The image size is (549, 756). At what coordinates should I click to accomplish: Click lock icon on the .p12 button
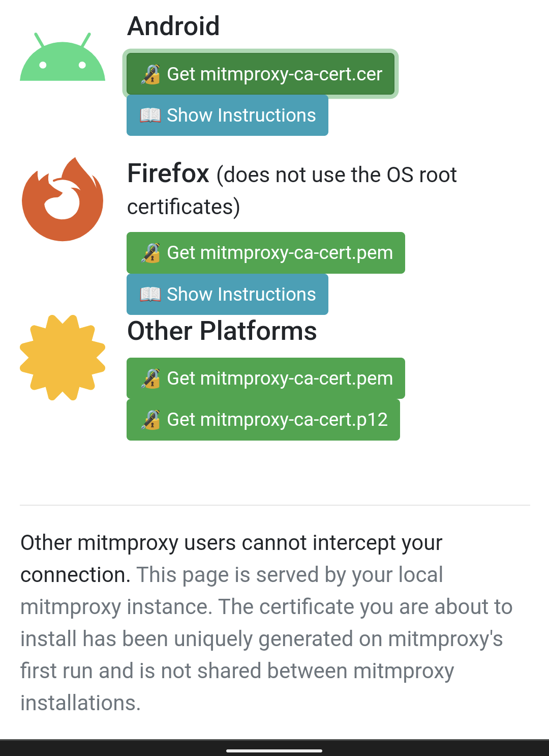[150, 420]
